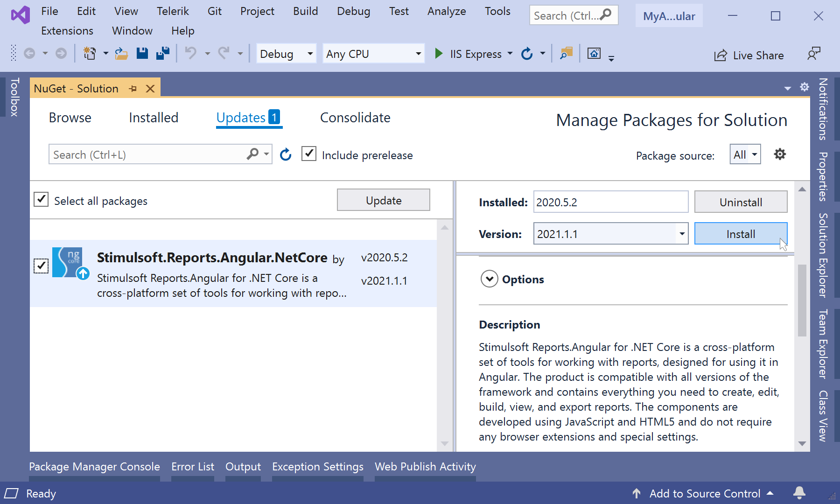Expand the Options section

pos(489,279)
